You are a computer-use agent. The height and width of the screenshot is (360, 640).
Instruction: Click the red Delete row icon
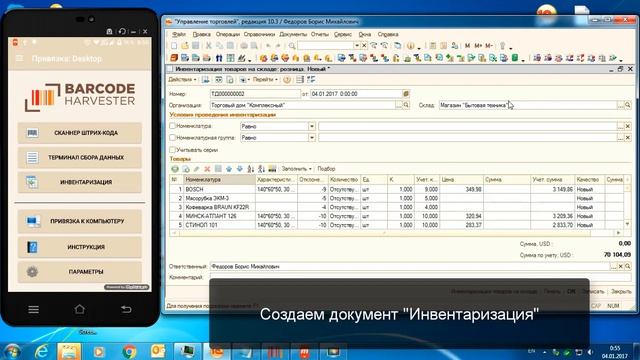207,169
